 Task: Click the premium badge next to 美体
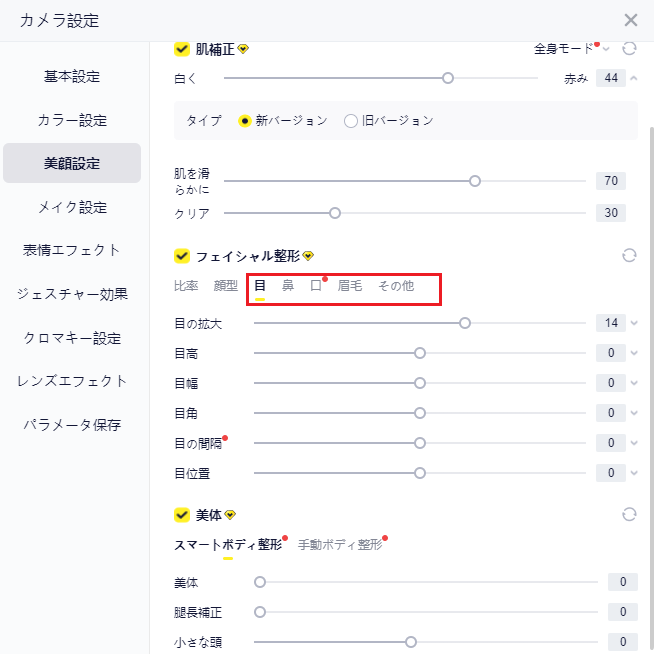(x=230, y=514)
